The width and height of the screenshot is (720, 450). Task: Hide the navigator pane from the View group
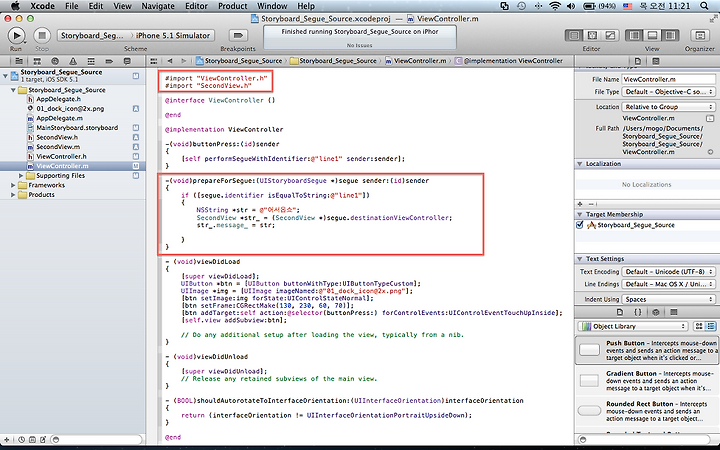(x=634, y=35)
